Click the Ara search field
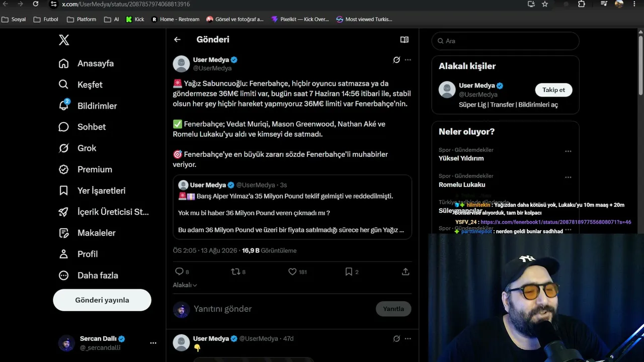Image resolution: width=644 pixels, height=362 pixels. point(506,41)
